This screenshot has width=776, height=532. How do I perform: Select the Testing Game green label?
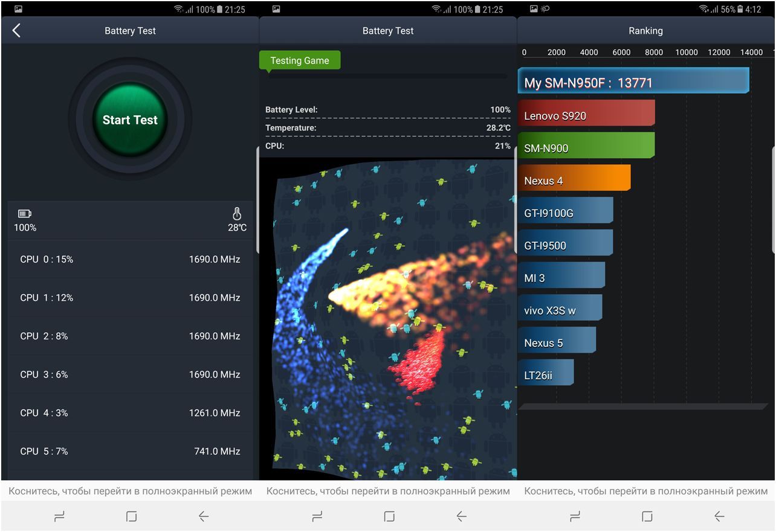(300, 60)
